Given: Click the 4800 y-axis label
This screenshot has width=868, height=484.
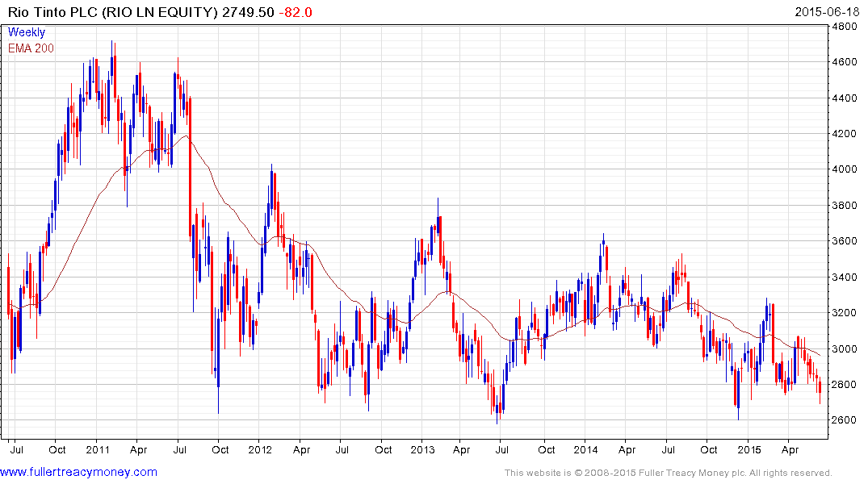Looking at the screenshot, I should [845, 27].
